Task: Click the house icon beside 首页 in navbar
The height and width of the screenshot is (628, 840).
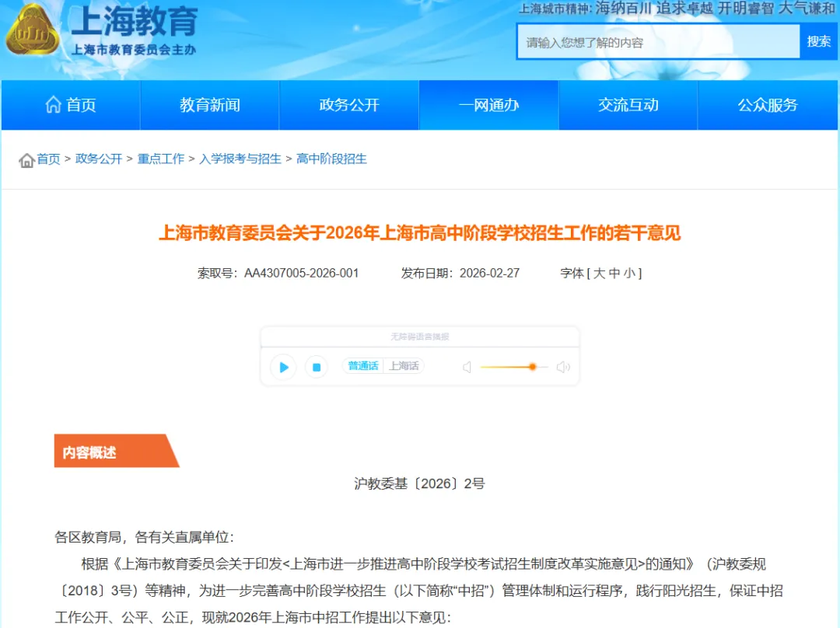Action: click(x=52, y=104)
